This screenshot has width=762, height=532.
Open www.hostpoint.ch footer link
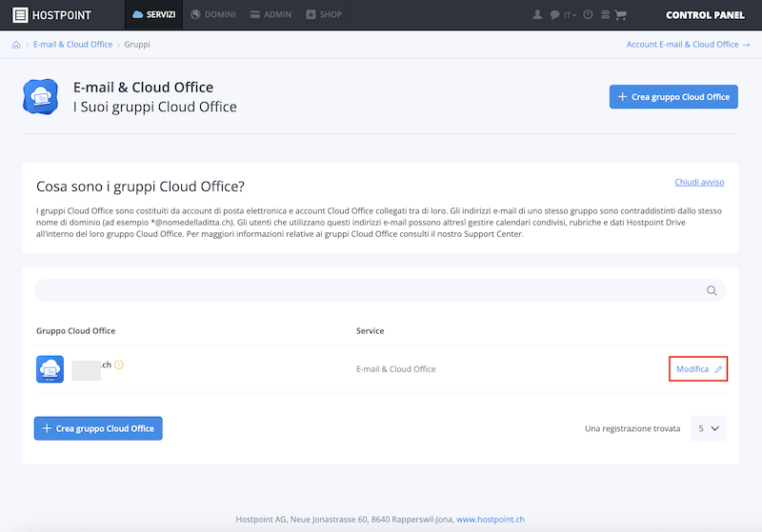491,519
